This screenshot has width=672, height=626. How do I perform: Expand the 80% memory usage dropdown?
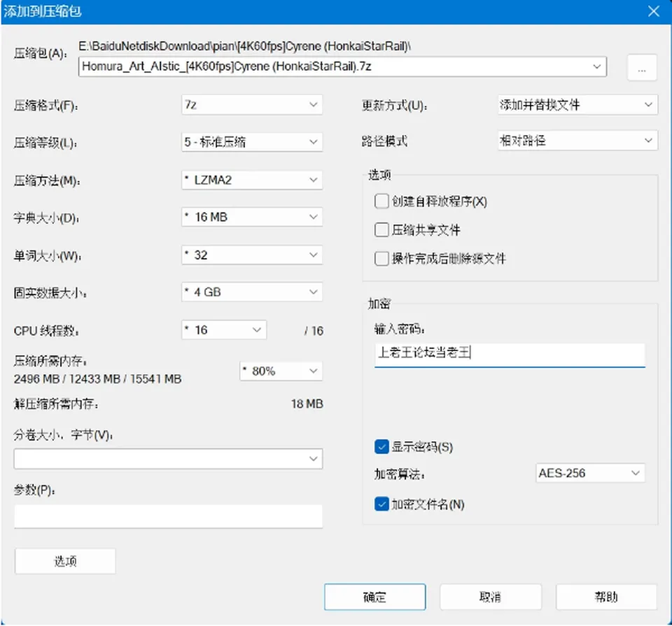(281, 371)
